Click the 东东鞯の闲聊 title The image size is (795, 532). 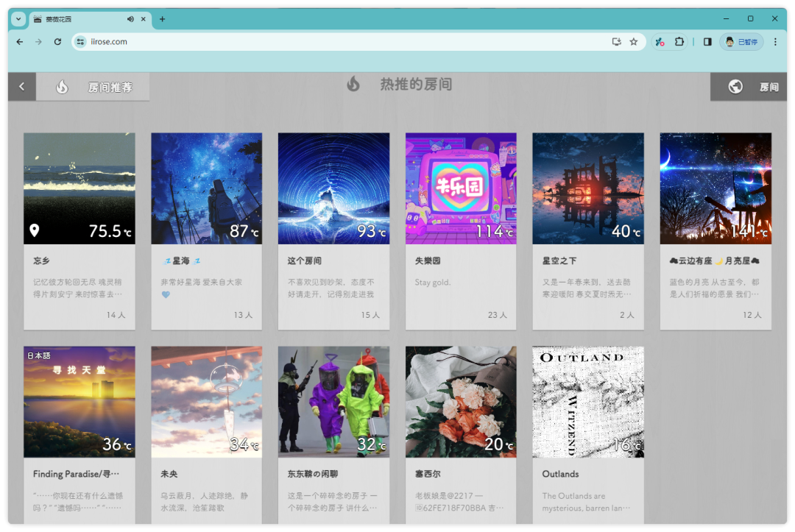click(312, 474)
